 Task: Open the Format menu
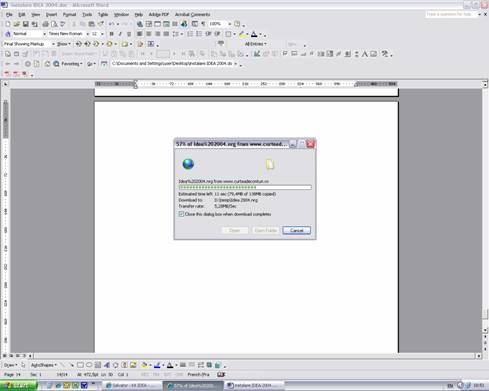(69, 15)
